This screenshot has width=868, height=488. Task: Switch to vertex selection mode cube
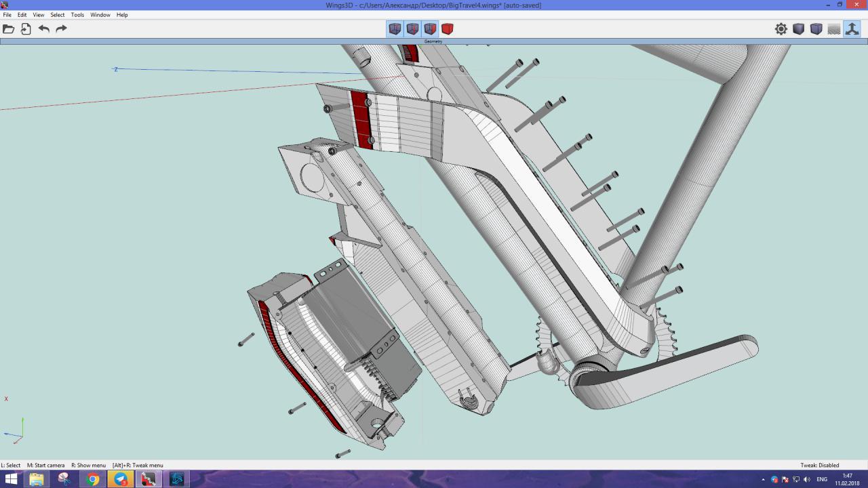(x=395, y=28)
